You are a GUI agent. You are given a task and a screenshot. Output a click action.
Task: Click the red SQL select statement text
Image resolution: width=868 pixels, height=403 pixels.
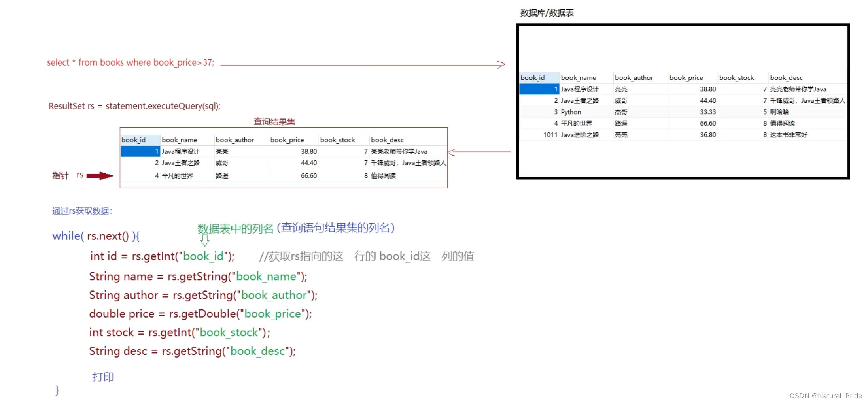[130, 62]
